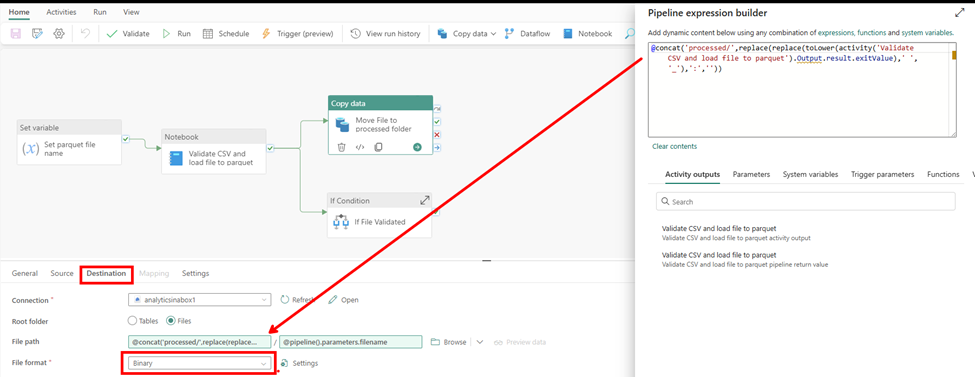
Task: Select the Set variable activity icon
Action: (30, 149)
